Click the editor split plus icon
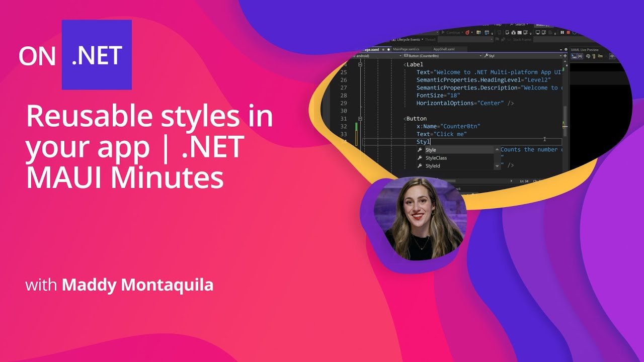 coord(565,56)
